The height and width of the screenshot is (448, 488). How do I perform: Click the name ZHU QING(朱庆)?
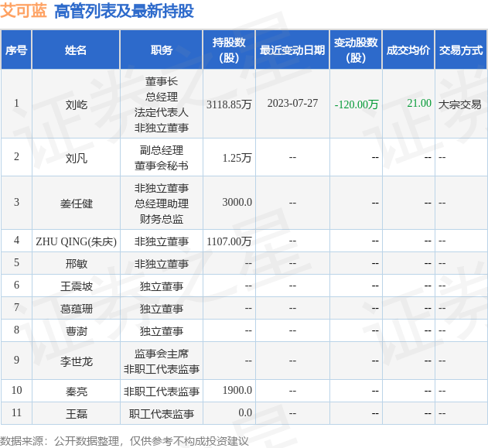[77, 241]
